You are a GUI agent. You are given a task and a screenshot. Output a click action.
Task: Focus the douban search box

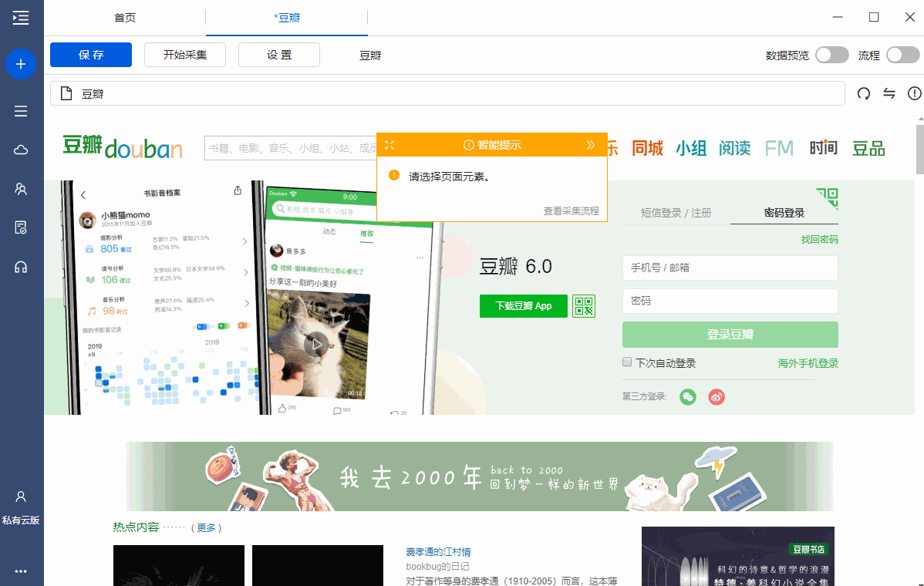(291, 148)
